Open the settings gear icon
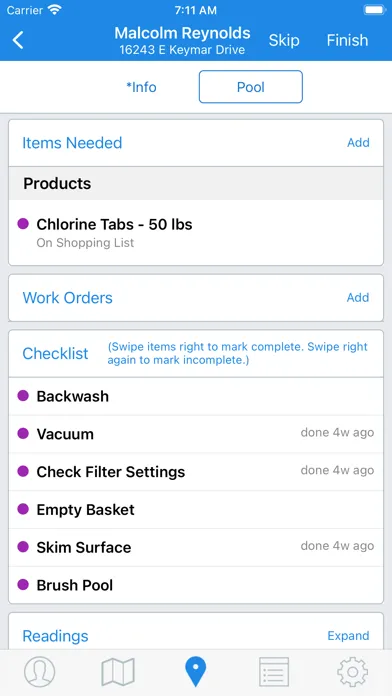This screenshot has width=392, height=696. [x=352, y=672]
